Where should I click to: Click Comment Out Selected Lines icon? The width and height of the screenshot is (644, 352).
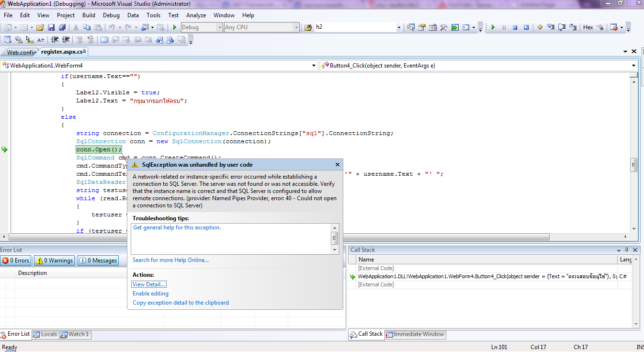coord(79,39)
